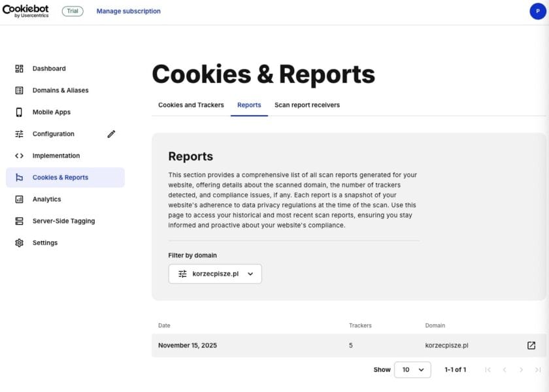This screenshot has height=392, width=549.
Task: Open Implementation via the code brackets icon
Action: tap(19, 155)
